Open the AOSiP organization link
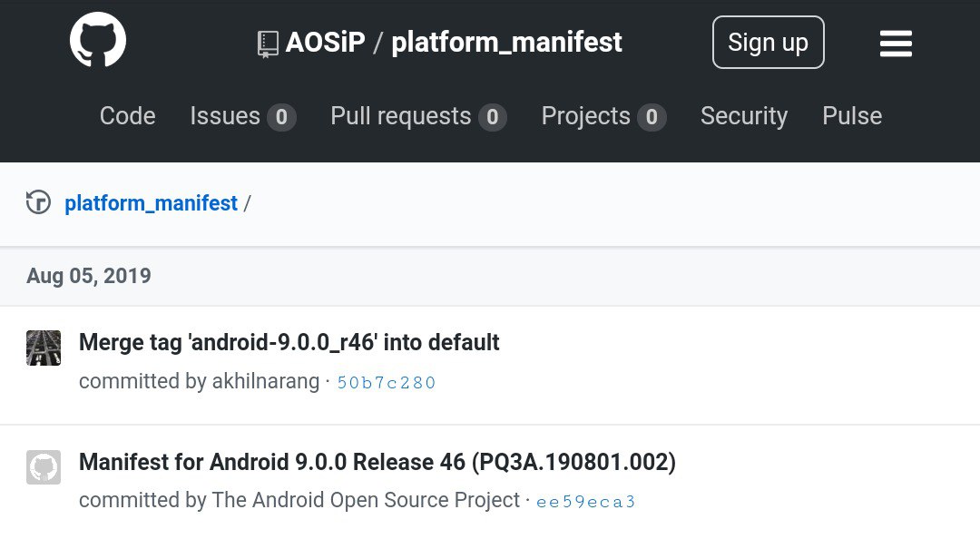The width and height of the screenshot is (980, 539). 325,43
